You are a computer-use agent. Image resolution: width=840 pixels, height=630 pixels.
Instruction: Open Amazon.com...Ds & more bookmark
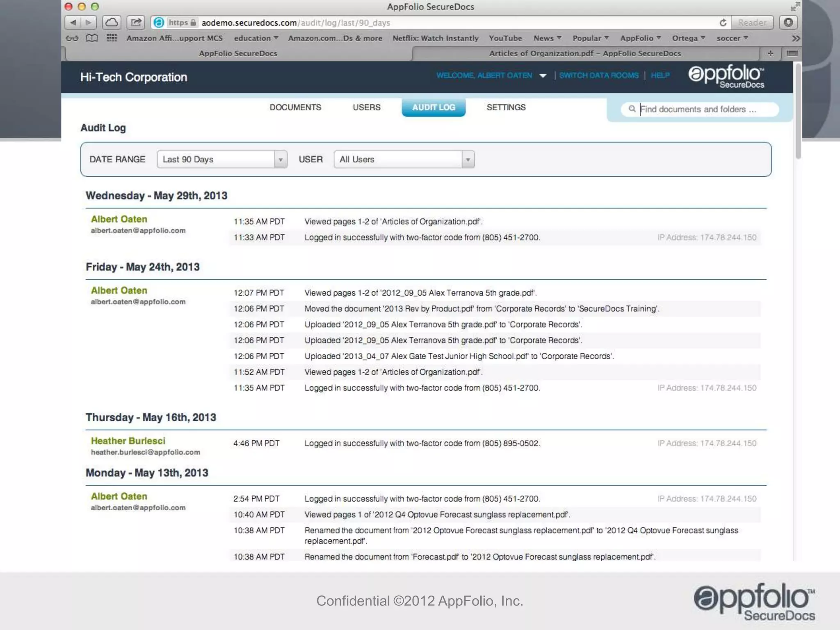[335, 38]
